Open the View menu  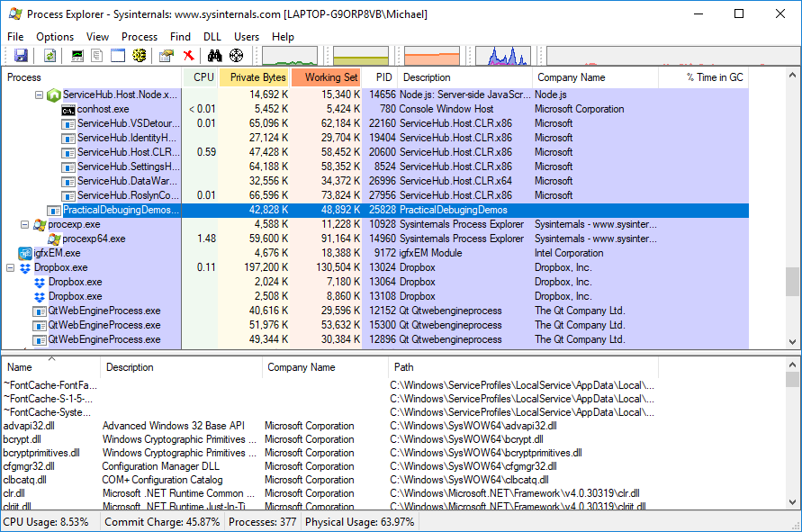pyautogui.click(x=97, y=37)
